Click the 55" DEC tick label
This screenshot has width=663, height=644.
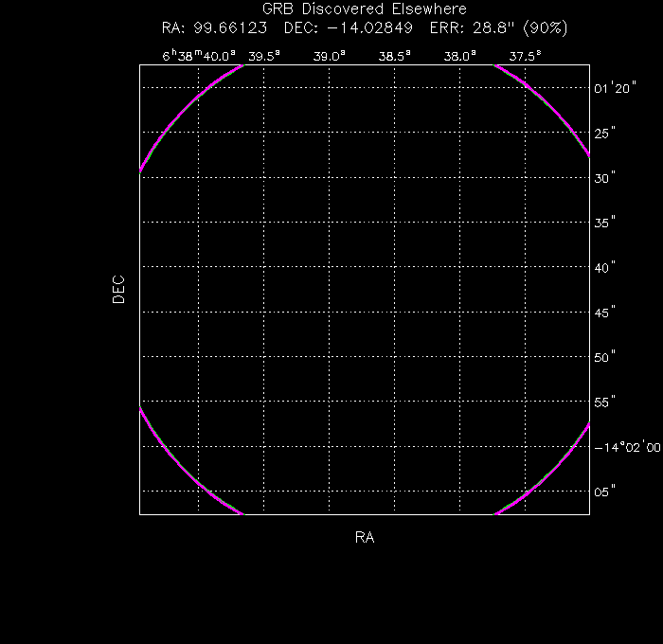tap(604, 402)
